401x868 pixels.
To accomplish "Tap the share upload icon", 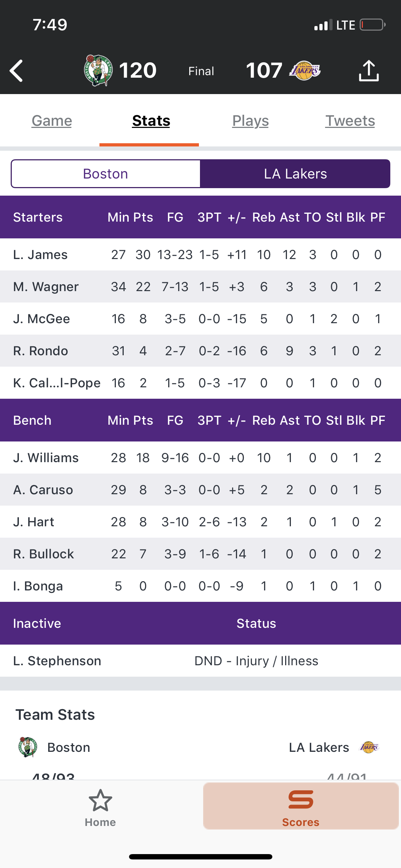I will [x=369, y=71].
